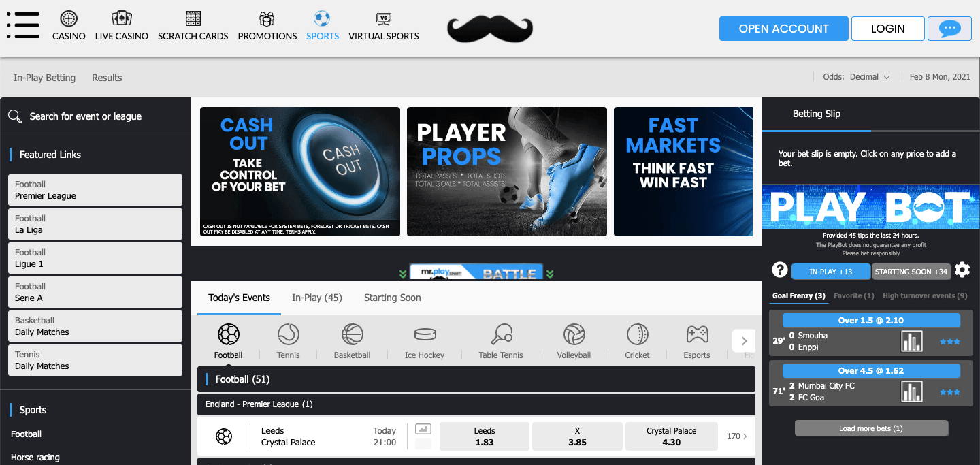Expand the mr.play Battle banner
Screen dimensions: 980x465
tap(476, 272)
